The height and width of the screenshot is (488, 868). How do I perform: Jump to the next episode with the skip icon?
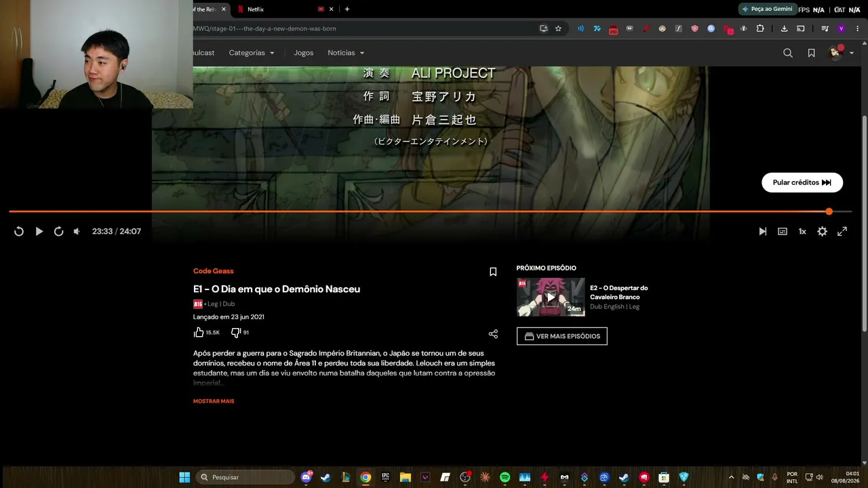point(762,231)
